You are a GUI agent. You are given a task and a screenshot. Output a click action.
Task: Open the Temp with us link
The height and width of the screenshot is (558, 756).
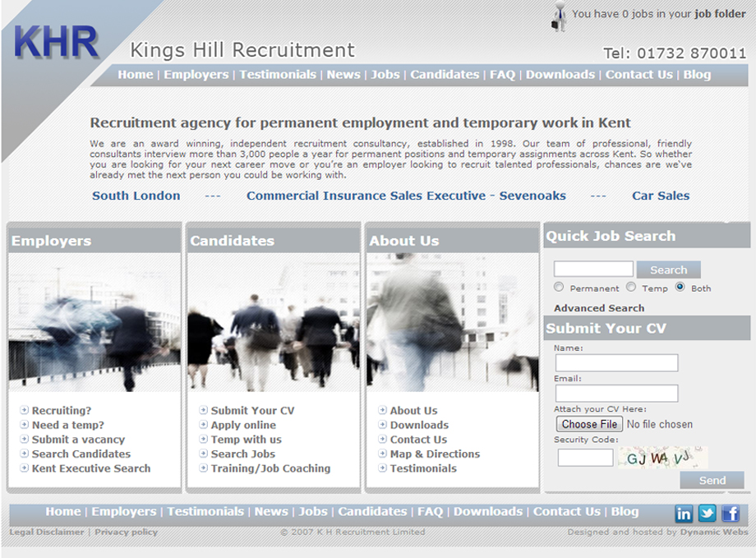(247, 440)
